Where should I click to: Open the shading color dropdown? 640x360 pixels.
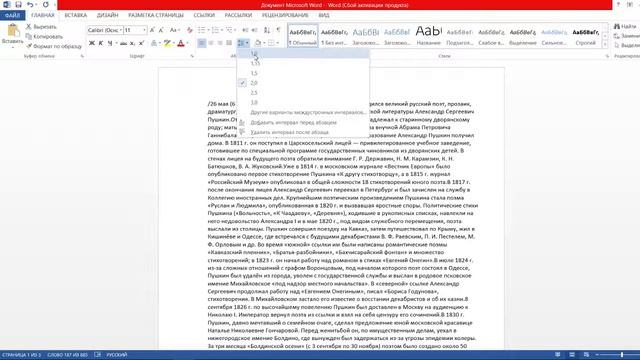coord(264,43)
